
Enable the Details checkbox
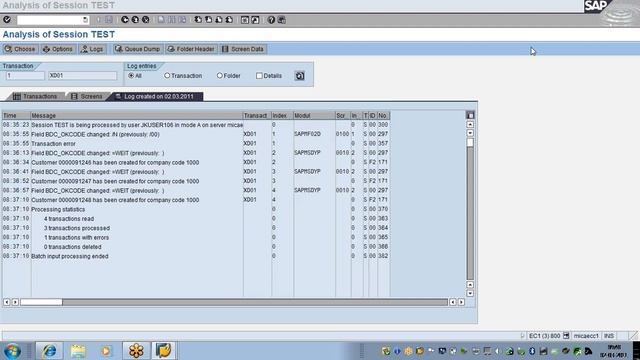point(259,76)
